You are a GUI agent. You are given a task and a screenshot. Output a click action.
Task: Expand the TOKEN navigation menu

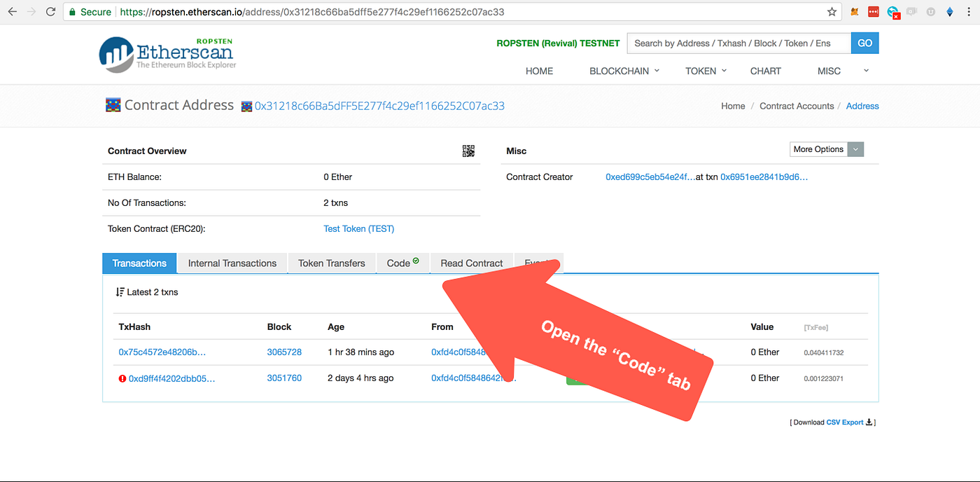[x=706, y=71]
